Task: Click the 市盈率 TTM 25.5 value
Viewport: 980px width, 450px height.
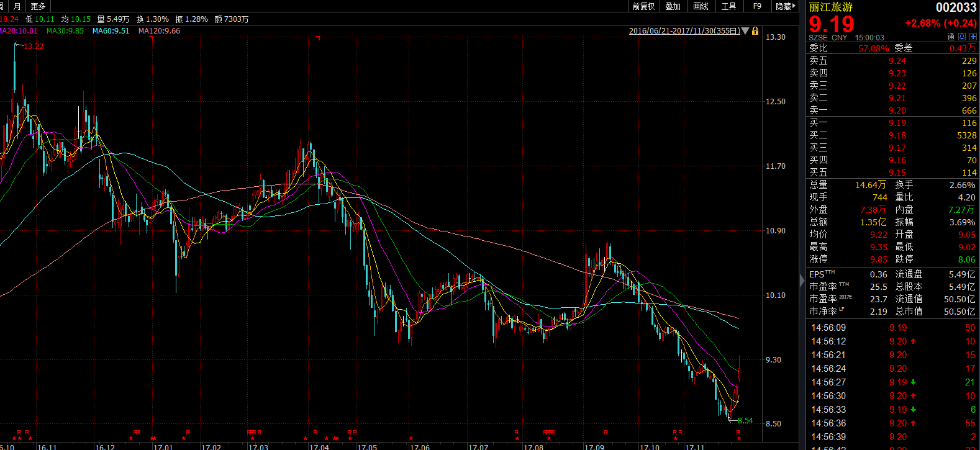Action: 879,287
